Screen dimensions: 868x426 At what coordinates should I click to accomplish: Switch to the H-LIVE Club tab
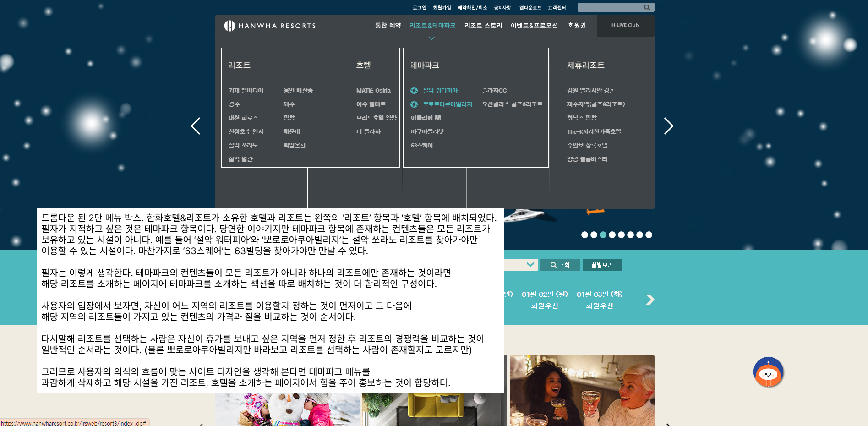(625, 26)
